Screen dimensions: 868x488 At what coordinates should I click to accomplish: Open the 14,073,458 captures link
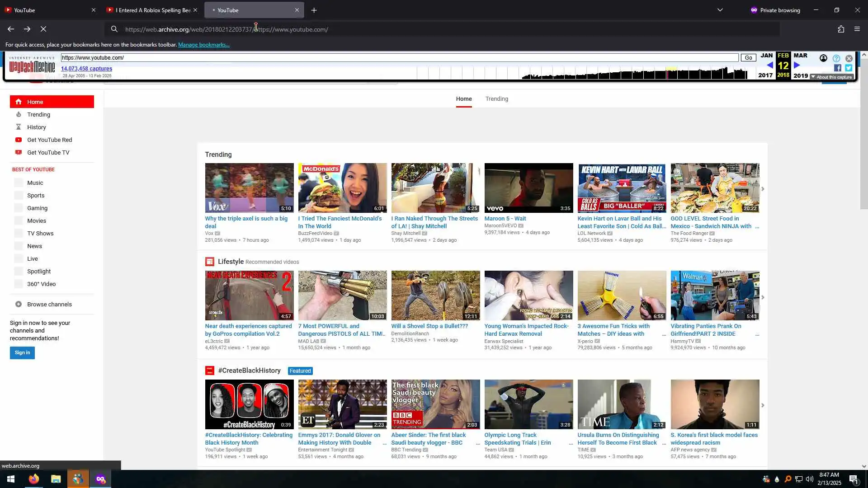[86, 69]
